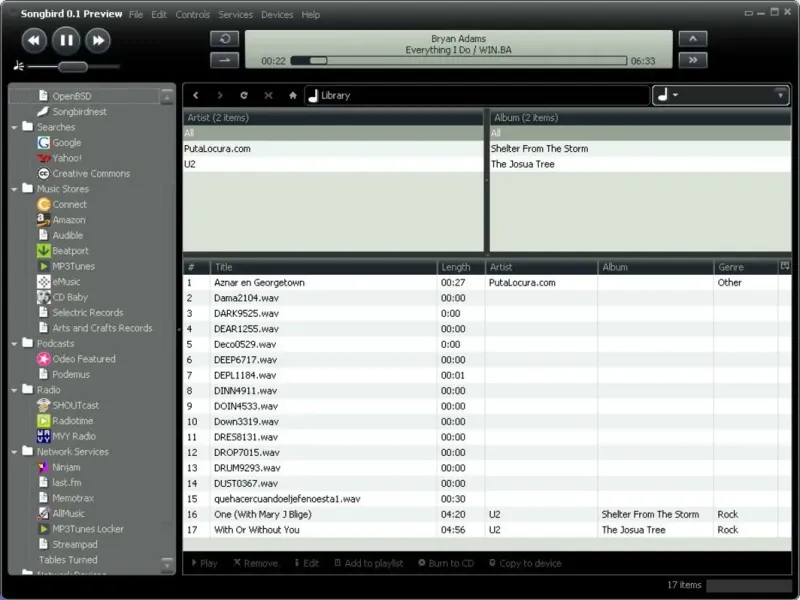Click the Remove button
800x600 pixels.
click(256, 563)
